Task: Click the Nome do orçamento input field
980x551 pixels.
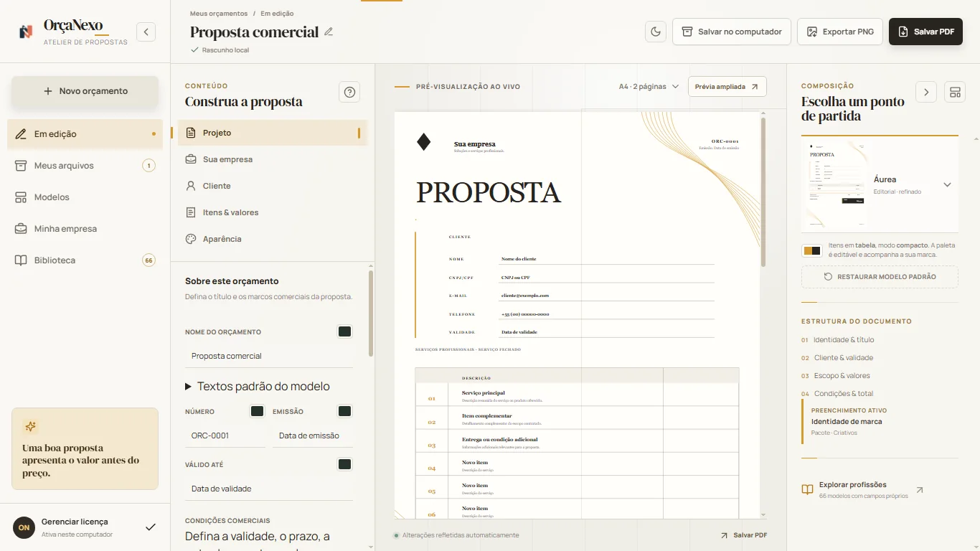Action: coord(269,356)
